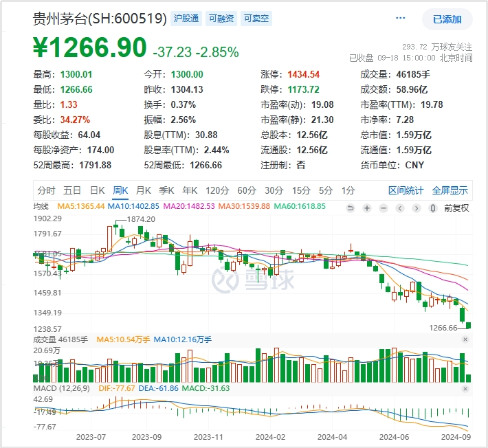Click the 1266.66 low marker on chart

443,328
